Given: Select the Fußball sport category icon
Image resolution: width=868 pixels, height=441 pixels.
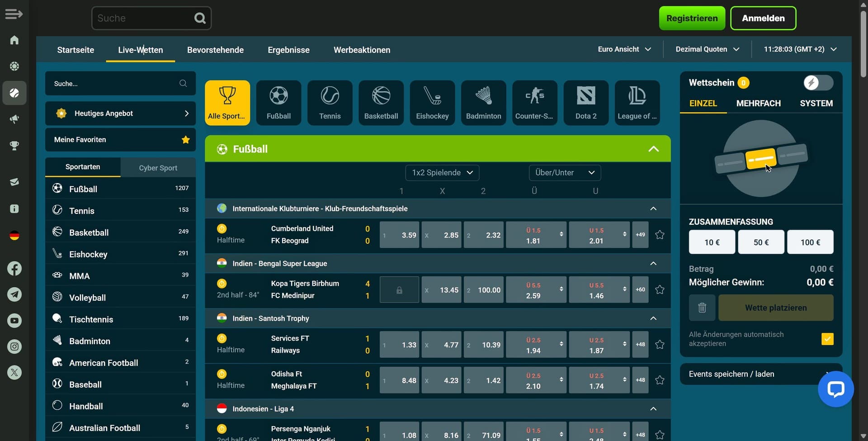Looking at the screenshot, I should click(x=278, y=102).
